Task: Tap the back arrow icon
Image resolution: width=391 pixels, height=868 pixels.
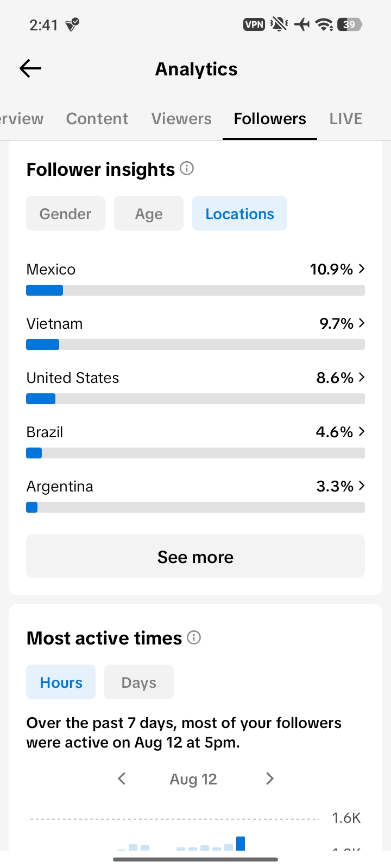Action: pyautogui.click(x=30, y=68)
